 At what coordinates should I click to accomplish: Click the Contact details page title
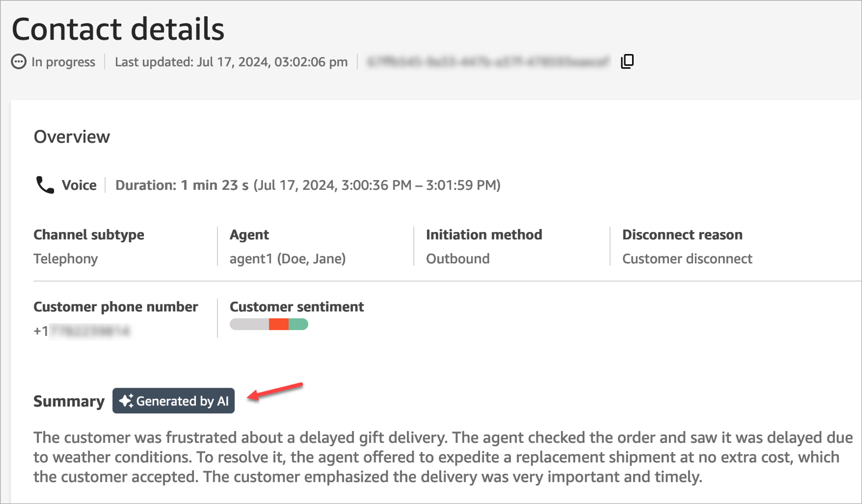click(118, 29)
